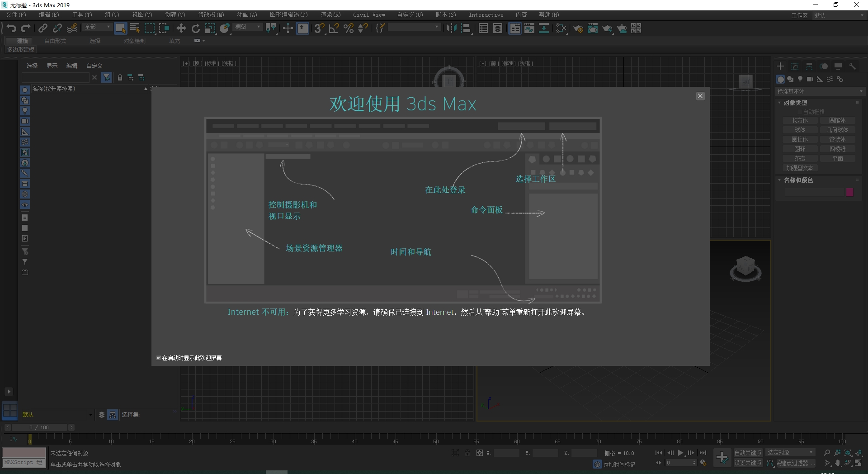Toggle the selection lock padlock in status bar
Viewport: 868px width, 474px height.
click(467, 453)
